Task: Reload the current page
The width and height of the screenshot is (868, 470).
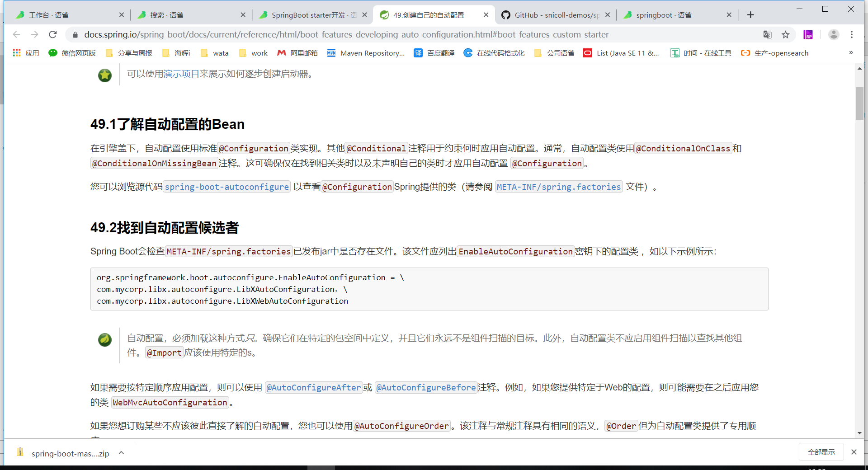Action: pyautogui.click(x=53, y=34)
